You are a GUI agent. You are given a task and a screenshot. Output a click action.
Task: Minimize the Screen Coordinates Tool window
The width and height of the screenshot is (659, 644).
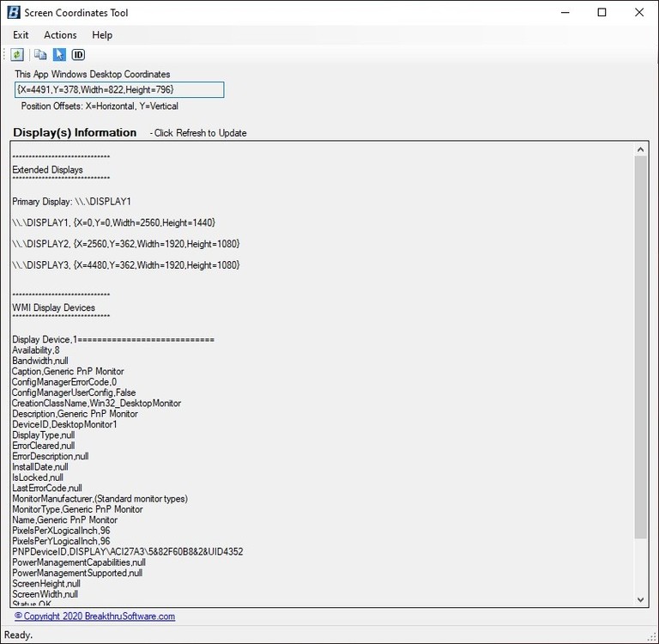tap(565, 13)
